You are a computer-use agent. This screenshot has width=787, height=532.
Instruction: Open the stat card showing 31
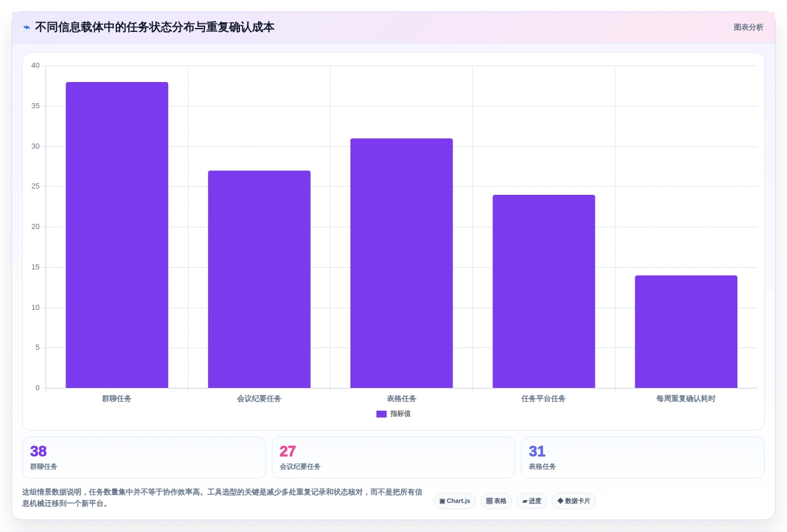click(643, 457)
